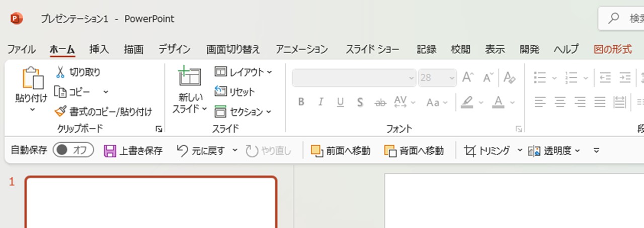Toggle AutoSave (自動保存) switch
644x228 pixels.
tap(73, 150)
